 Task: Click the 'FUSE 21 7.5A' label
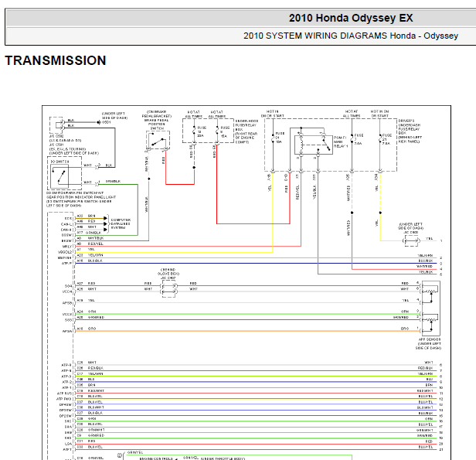[386, 139]
